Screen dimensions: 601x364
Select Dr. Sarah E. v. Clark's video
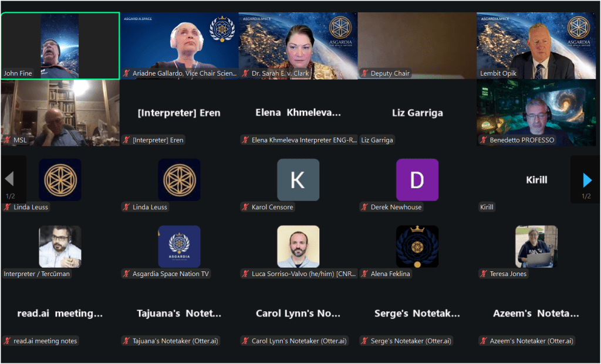[298, 46]
